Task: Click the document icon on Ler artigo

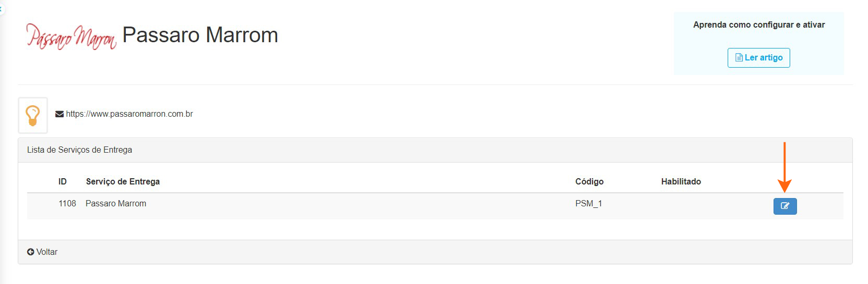Action: point(739,58)
